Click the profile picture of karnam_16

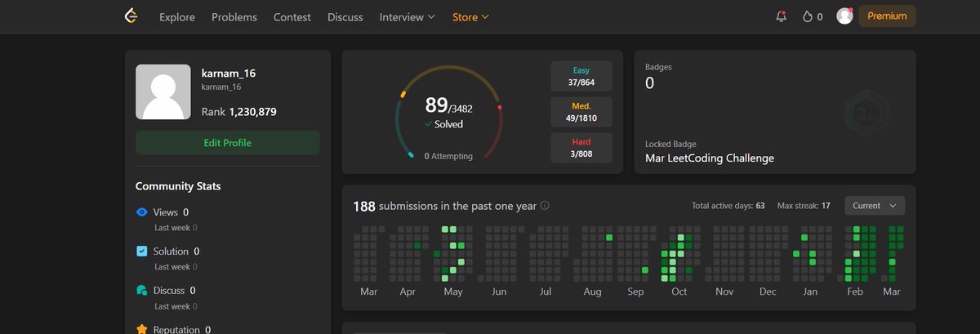[x=163, y=92]
